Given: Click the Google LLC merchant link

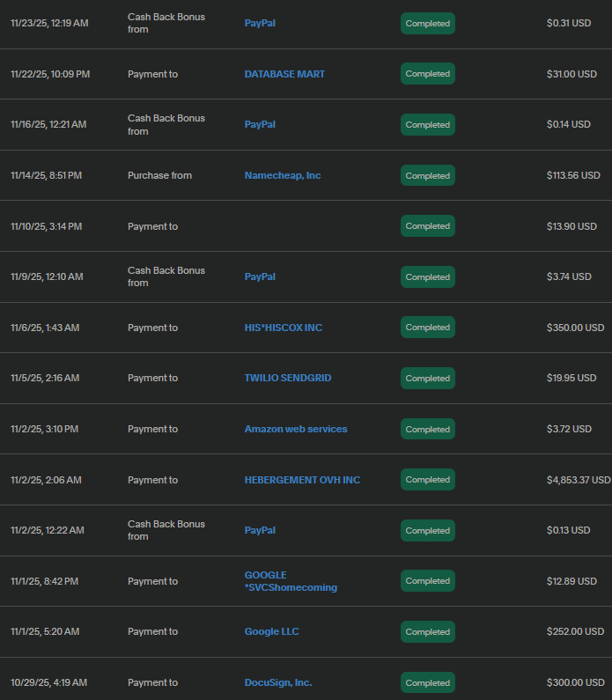Looking at the screenshot, I should tap(271, 631).
